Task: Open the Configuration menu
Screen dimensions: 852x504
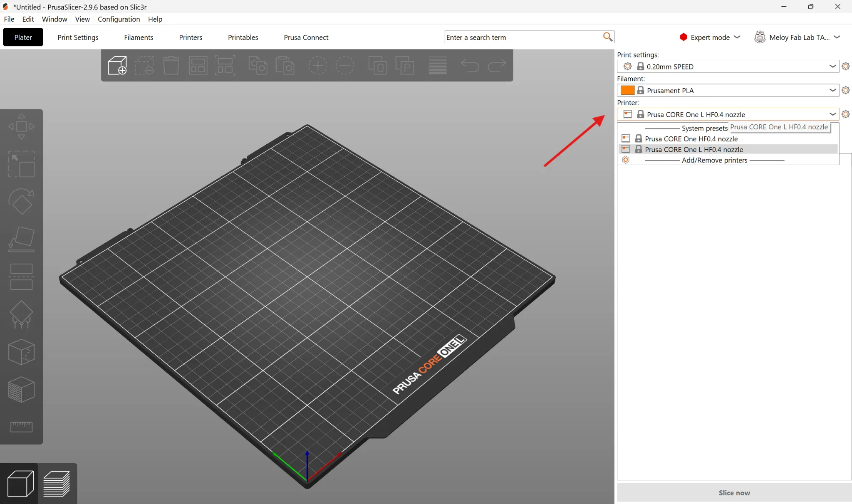Action: [x=119, y=19]
